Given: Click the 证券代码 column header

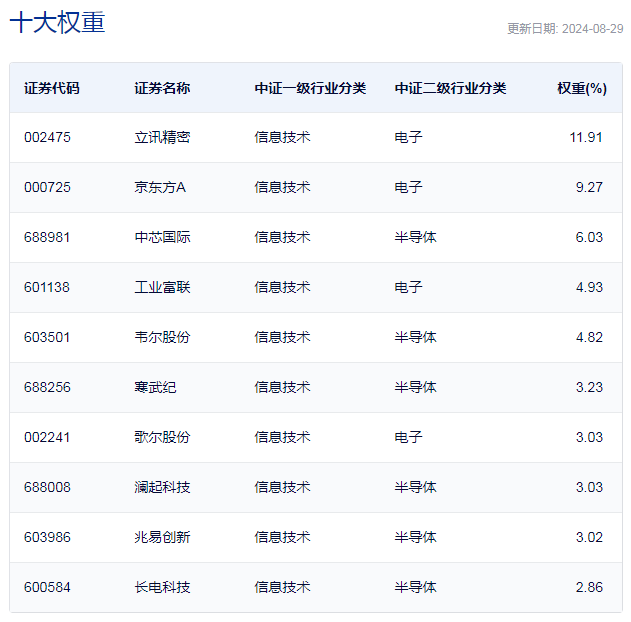Looking at the screenshot, I should 52,88.
